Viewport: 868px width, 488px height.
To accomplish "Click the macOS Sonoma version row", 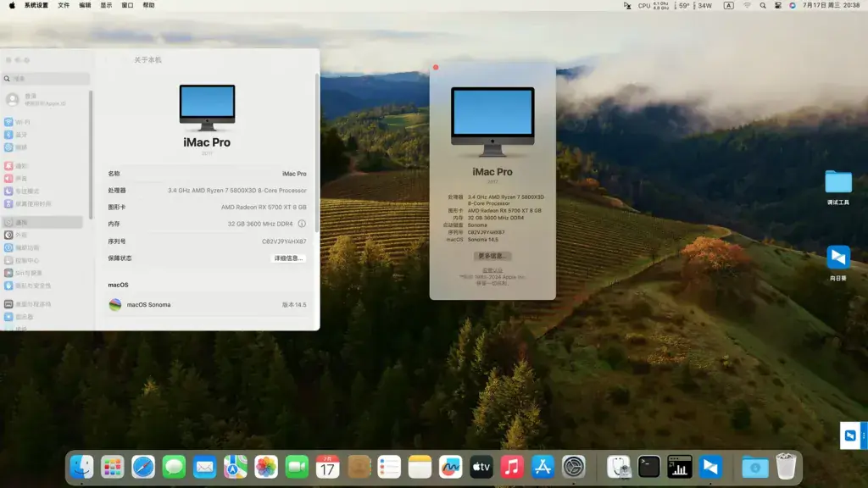I will [x=207, y=305].
